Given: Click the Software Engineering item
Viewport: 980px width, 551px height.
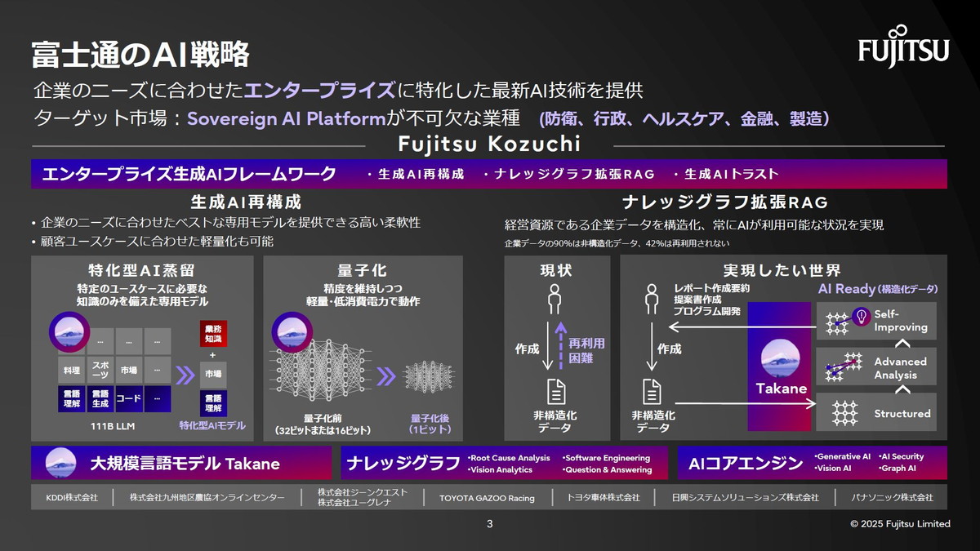Looking at the screenshot, I should point(606,458).
